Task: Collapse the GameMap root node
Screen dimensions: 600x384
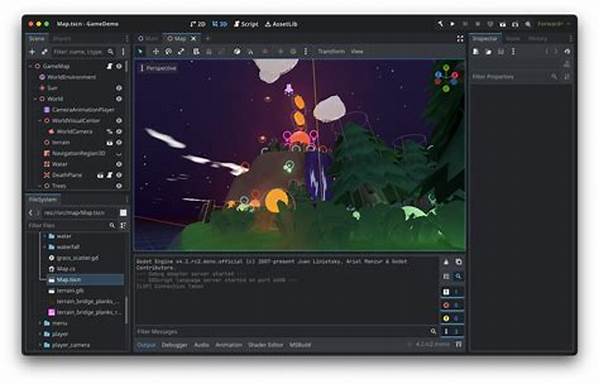Action: pyautogui.click(x=30, y=66)
